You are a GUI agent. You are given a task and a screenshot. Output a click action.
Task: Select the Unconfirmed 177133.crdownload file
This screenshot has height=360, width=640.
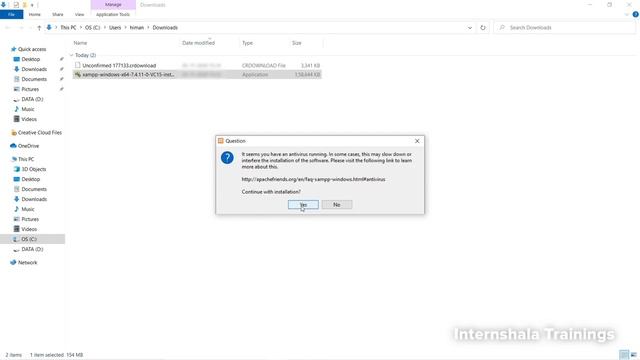197,65
